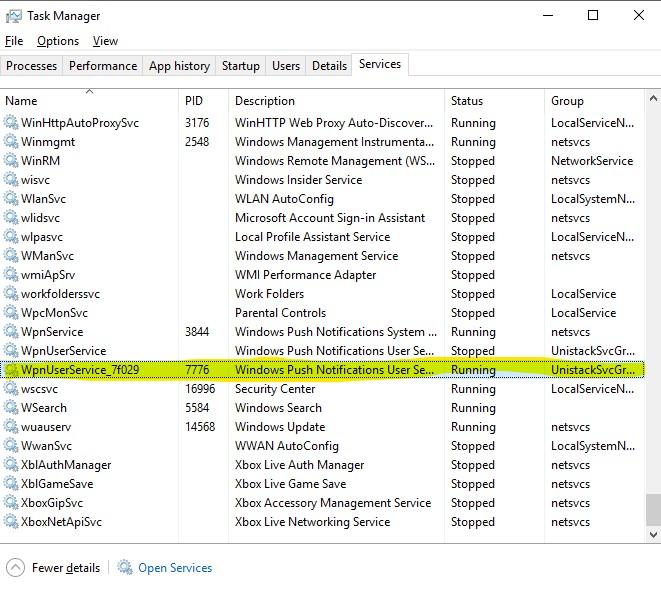The height and width of the screenshot is (589, 661).
Task: Select the WWAN AutoConfig description
Action: coord(287,446)
